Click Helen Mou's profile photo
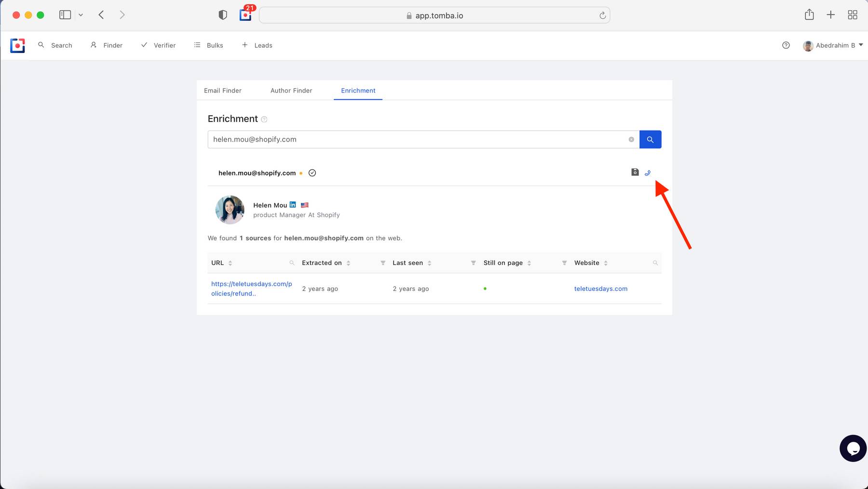This screenshot has width=868, height=489. click(230, 210)
